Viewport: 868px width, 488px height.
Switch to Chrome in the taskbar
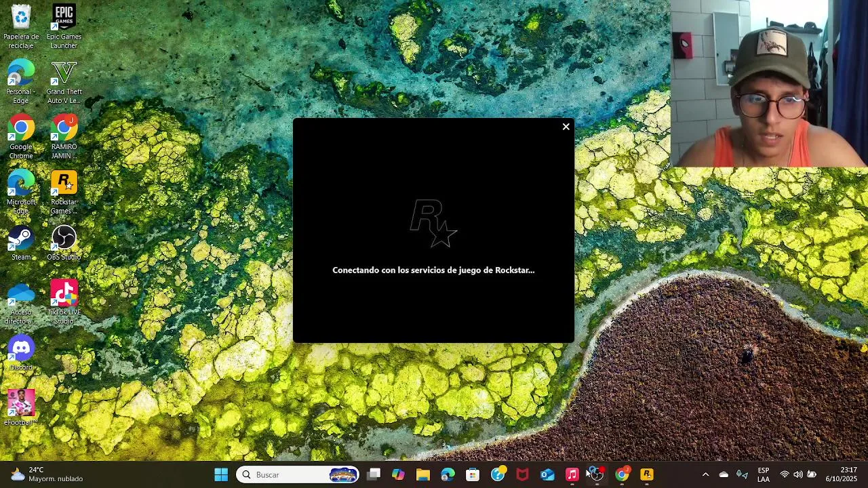(622, 474)
